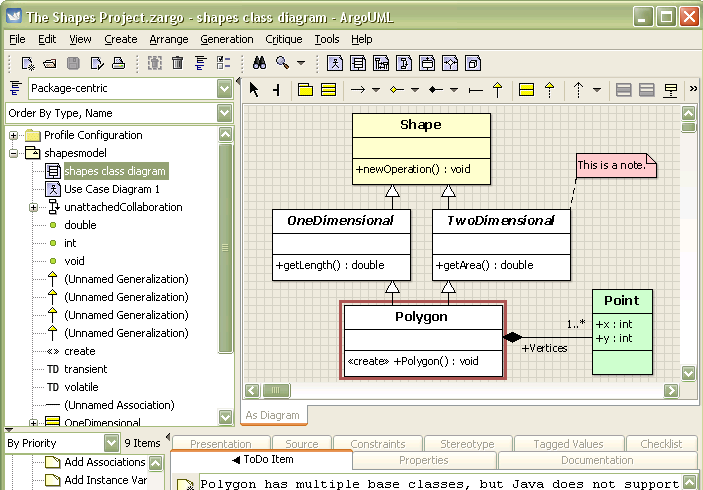Collapse the shapesmodel tree node
Image resolution: width=703 pixels, height=490 pixels.
[13, 153]
